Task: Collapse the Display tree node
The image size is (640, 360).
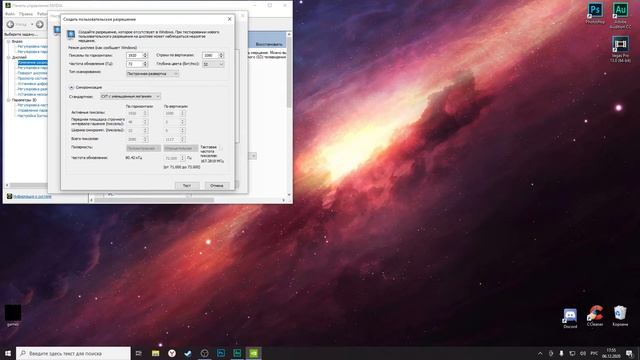Action: [9, 58]
